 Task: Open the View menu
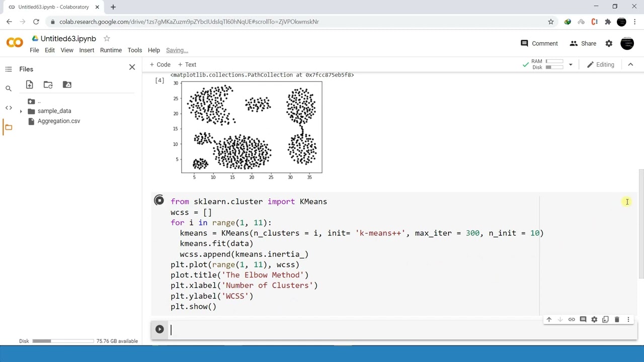coord(67,50)
